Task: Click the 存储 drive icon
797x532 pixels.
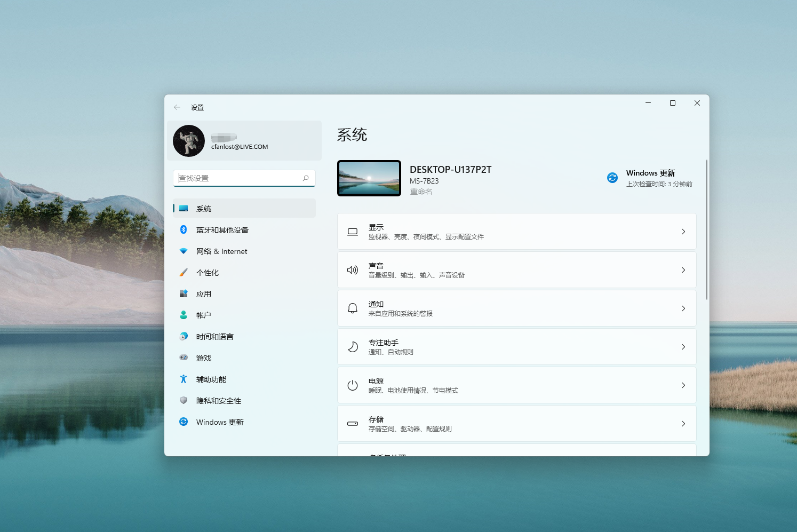Action: (x=353, y=424)
